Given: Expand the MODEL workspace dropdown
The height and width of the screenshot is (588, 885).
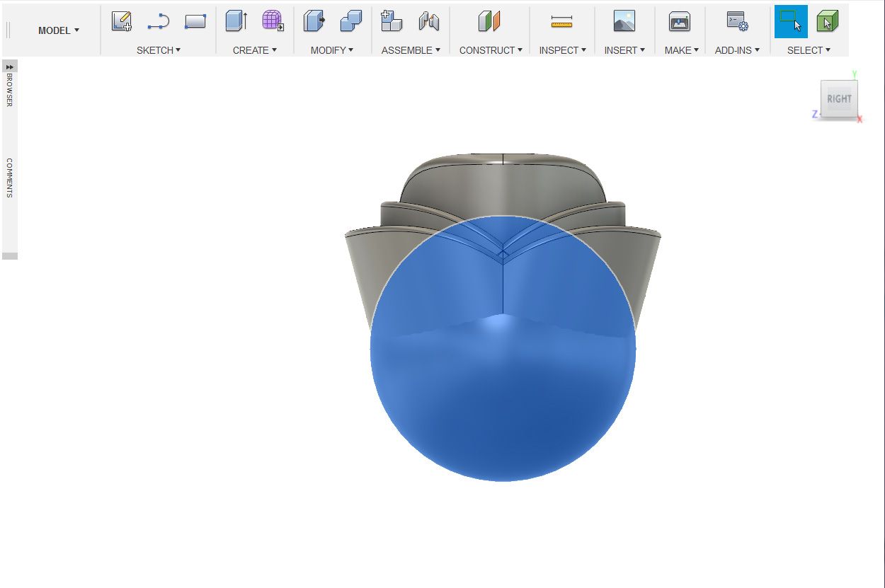Looking at the screenshot, I should (59, 30).
